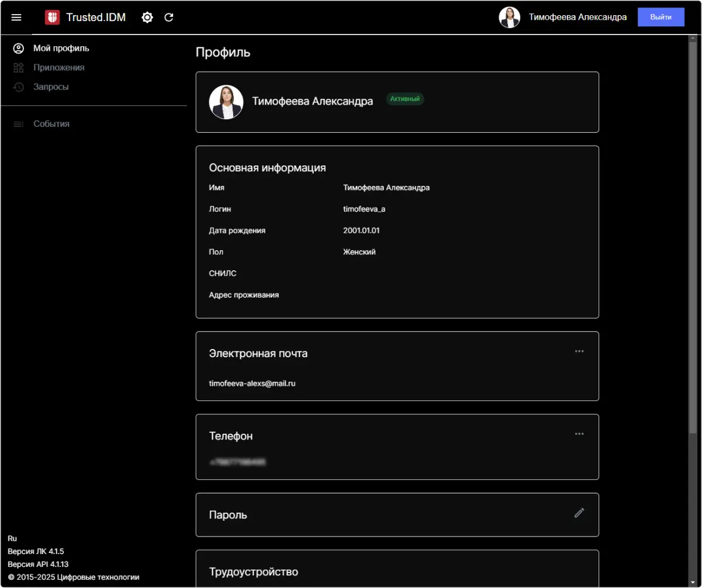Open the Телефон three-dot options menu
Viewport: 702px width, 588px height.
579,434
